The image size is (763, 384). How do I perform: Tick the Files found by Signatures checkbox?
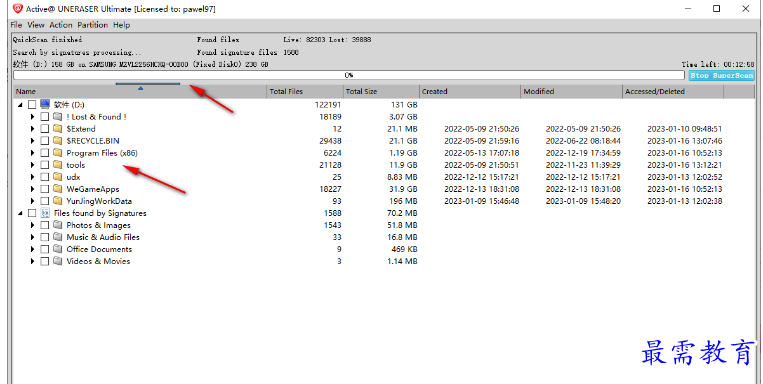coord(32,213)
